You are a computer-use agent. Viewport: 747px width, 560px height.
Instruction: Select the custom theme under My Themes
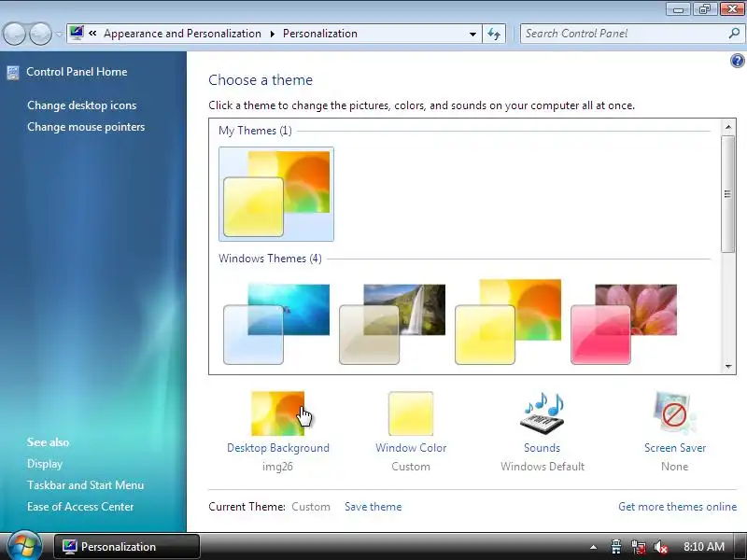[276, 194]
